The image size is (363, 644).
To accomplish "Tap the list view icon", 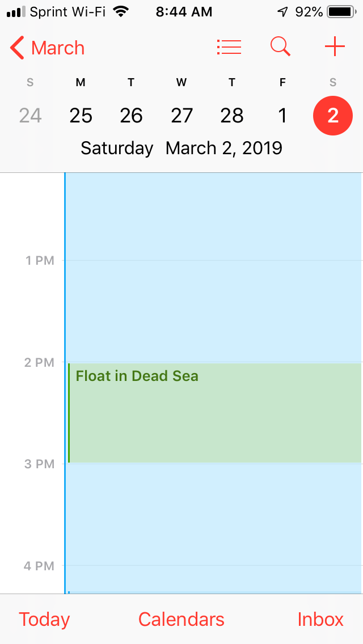I will click(229, 48).
